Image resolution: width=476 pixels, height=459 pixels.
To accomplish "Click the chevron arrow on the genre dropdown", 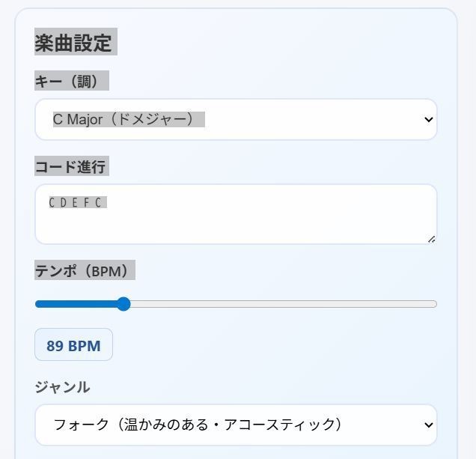I will click(x=428, y=425).
